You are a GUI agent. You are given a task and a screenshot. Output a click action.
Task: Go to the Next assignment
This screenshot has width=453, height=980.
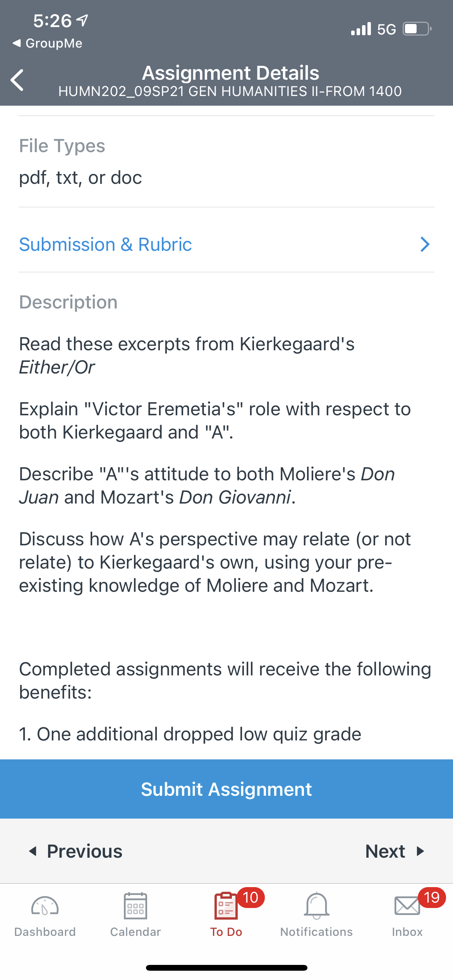(x=395, y=851)
